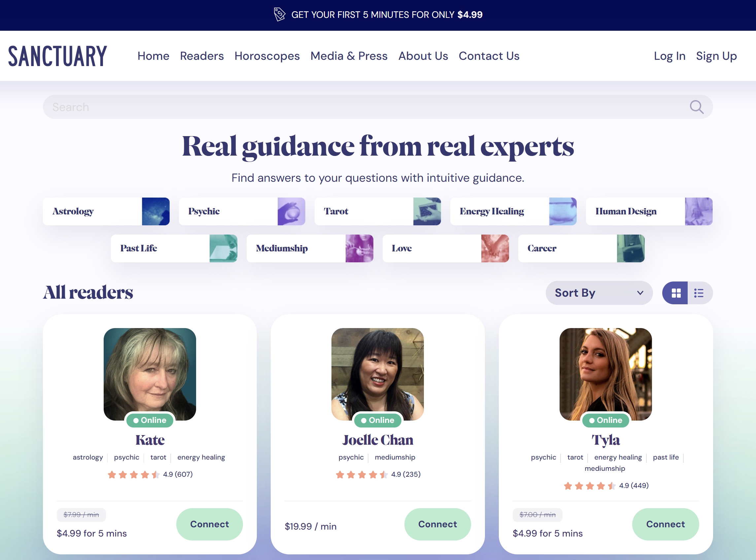The image size is (756, 560).
Task: Click the Log In link
Action: coord(670,56)
